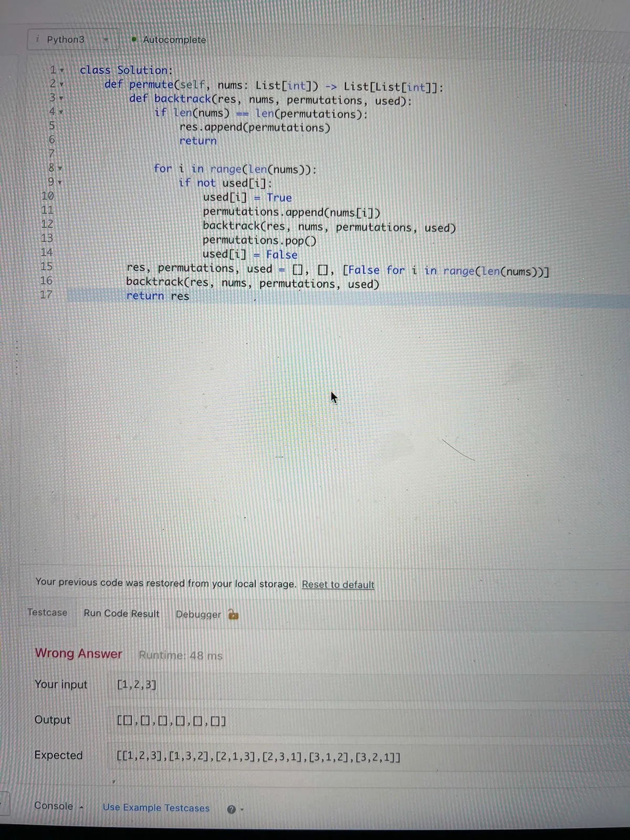Toggle the Autocomplete option
The height and width of the screenshot is (840, 630).
click(x=169, y=40)
